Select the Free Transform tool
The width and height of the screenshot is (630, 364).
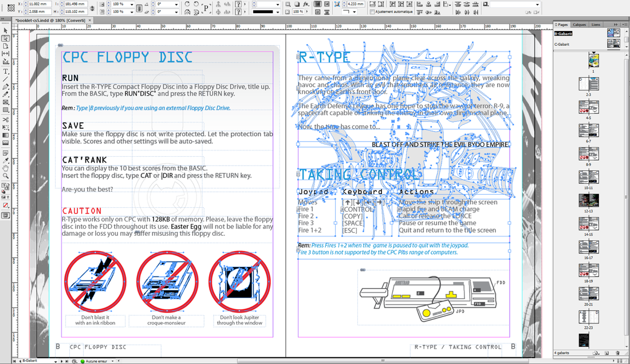tap(6, 127)
